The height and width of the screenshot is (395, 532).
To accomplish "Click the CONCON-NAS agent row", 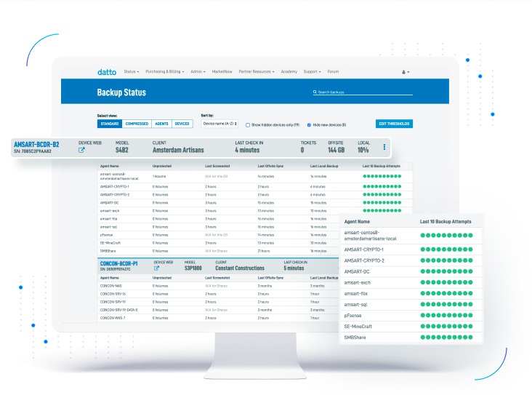I will click(x=218, y=286).
